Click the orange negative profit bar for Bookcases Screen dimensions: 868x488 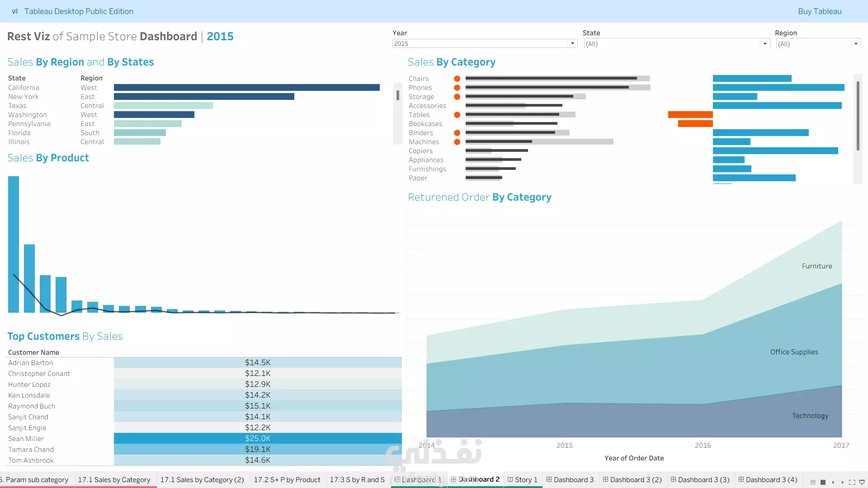tap(695, 124)
